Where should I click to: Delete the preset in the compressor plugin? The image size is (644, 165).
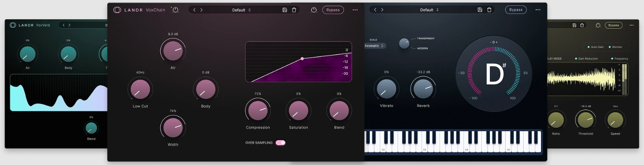click(582, 25)
